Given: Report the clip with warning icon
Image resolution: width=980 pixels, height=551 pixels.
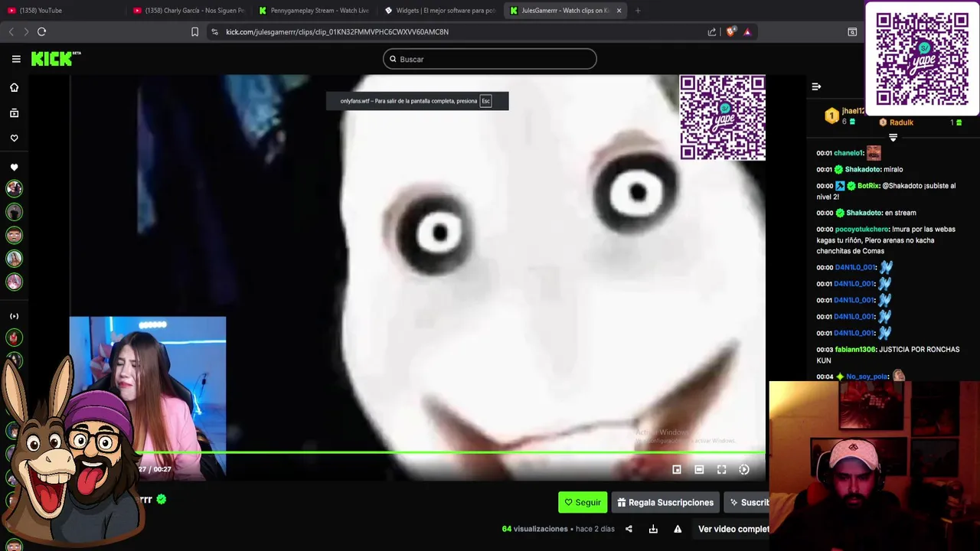Looking at the screenshot, I should click(678, 529).
